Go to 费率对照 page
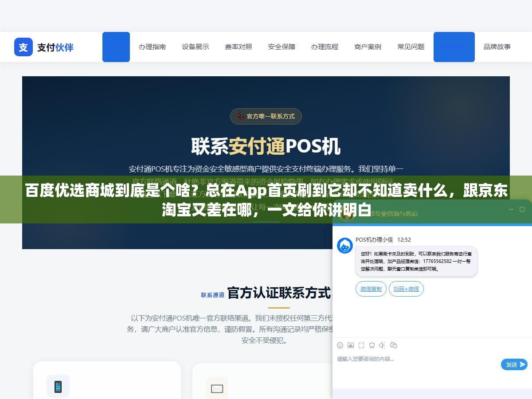 tap(239, 47)
